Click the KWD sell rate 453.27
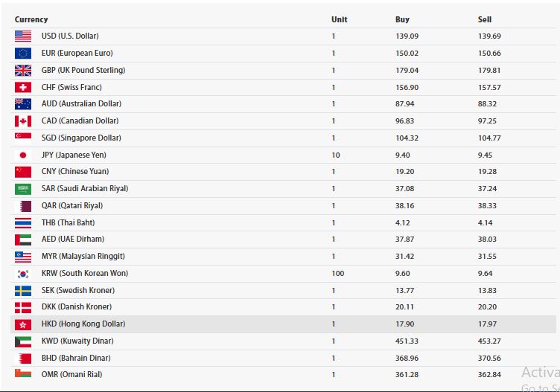The height and width of the screenshot is (392, 560). click(489, 341)
